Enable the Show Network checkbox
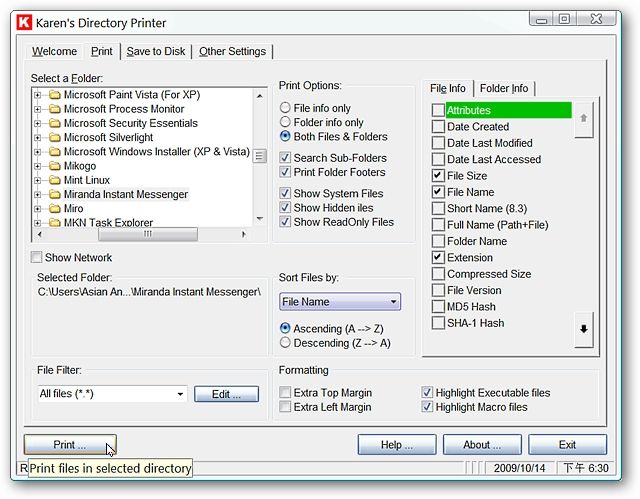The height and width of the screenshot is (499, 640). 36,257
